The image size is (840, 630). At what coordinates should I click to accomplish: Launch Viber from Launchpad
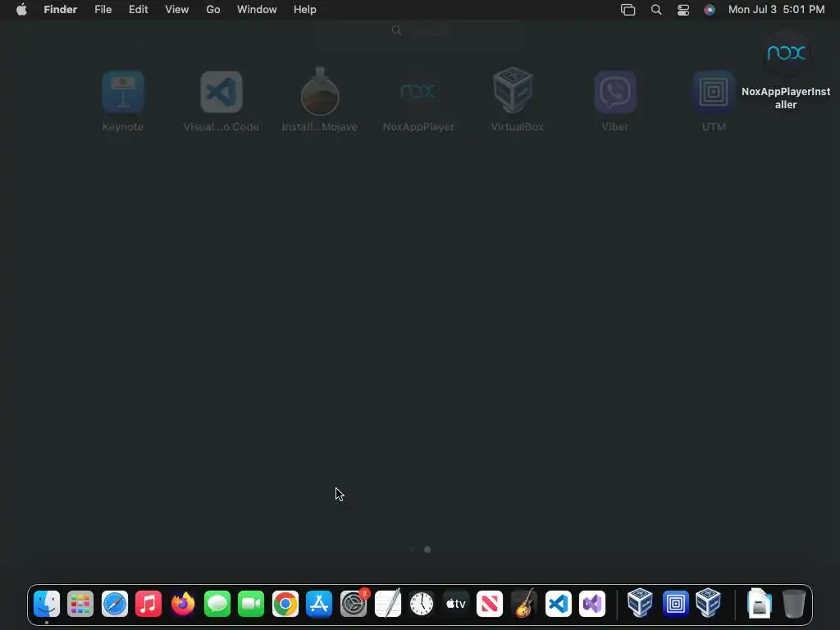tap(615, 92)
